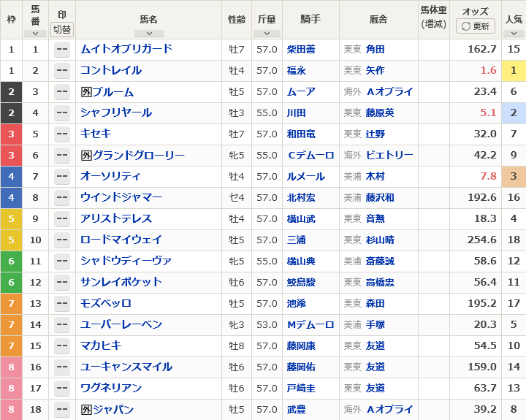Open horse page for ブルーム

tap(113, 91)
